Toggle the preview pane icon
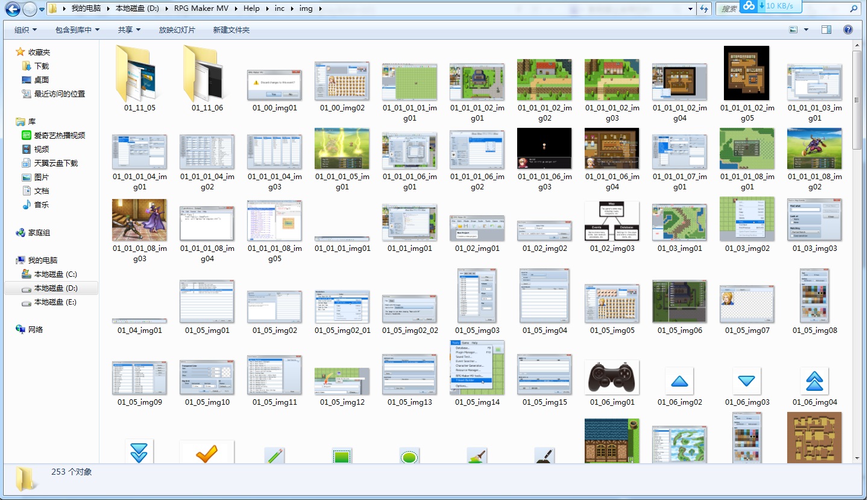The width and height of the screenshot is (868, 500). pyautogui.click(x=826, y=30)
